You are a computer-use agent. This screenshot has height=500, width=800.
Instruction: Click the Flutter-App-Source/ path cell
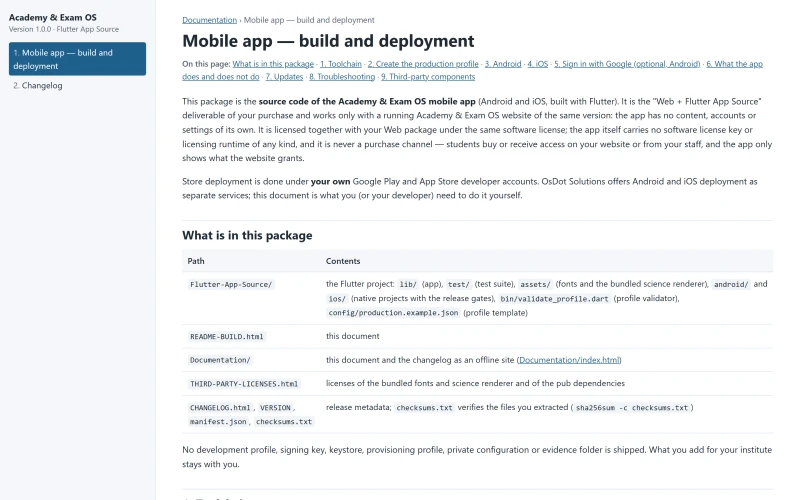231,284
